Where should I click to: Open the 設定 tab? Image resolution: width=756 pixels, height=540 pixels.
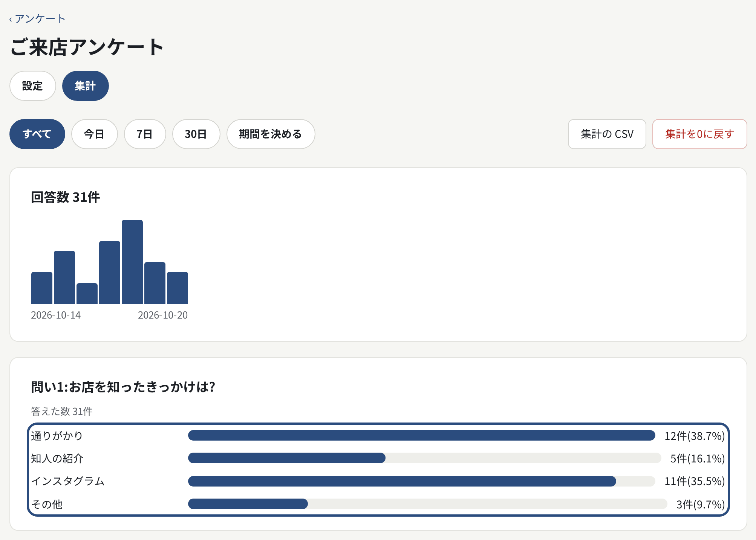(x=33, y=86)
